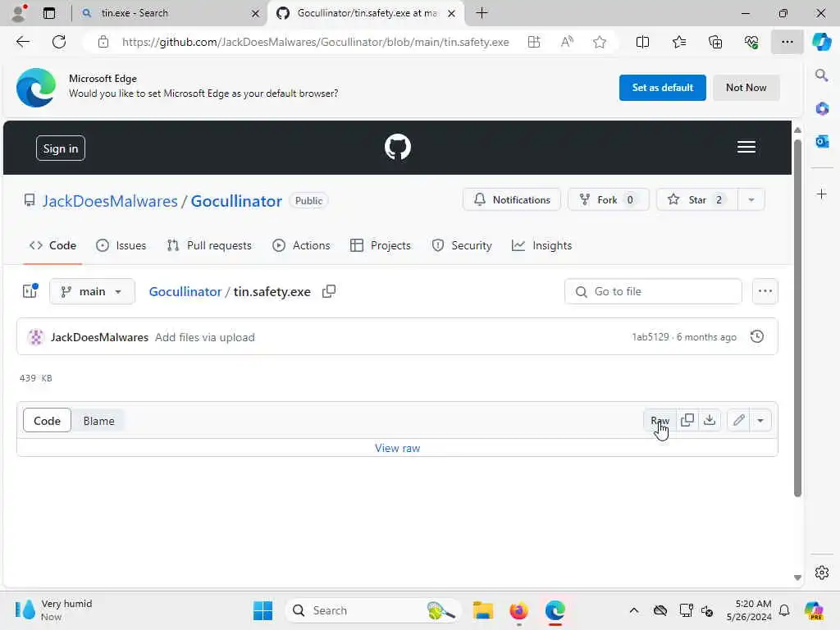Open Split screen icon
This screenshot has height=630, width=840.
(642, 42)
